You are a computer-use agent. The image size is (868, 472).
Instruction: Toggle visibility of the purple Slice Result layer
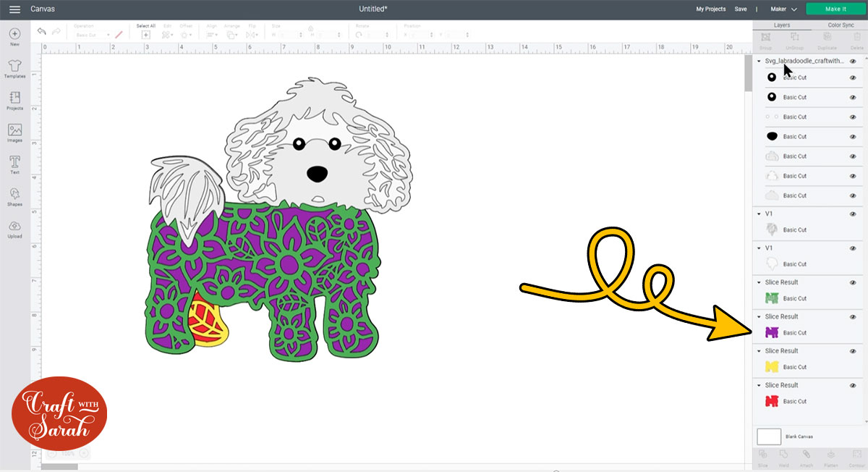coord(852,316)
